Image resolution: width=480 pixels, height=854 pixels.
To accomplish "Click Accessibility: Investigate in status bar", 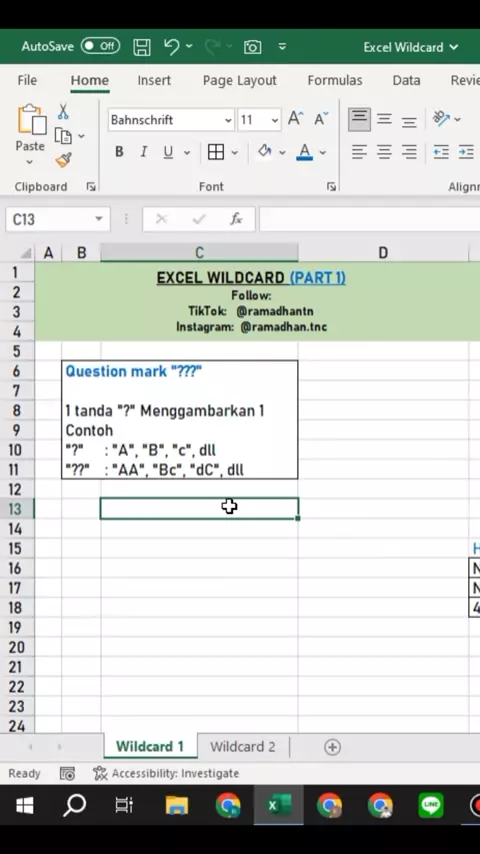I will coord(166,773).
